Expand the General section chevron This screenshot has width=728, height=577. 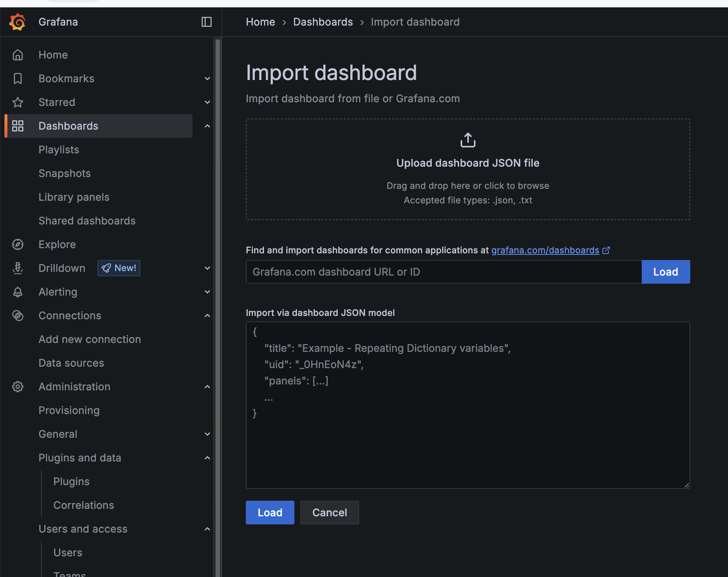[x=207, y=434]
